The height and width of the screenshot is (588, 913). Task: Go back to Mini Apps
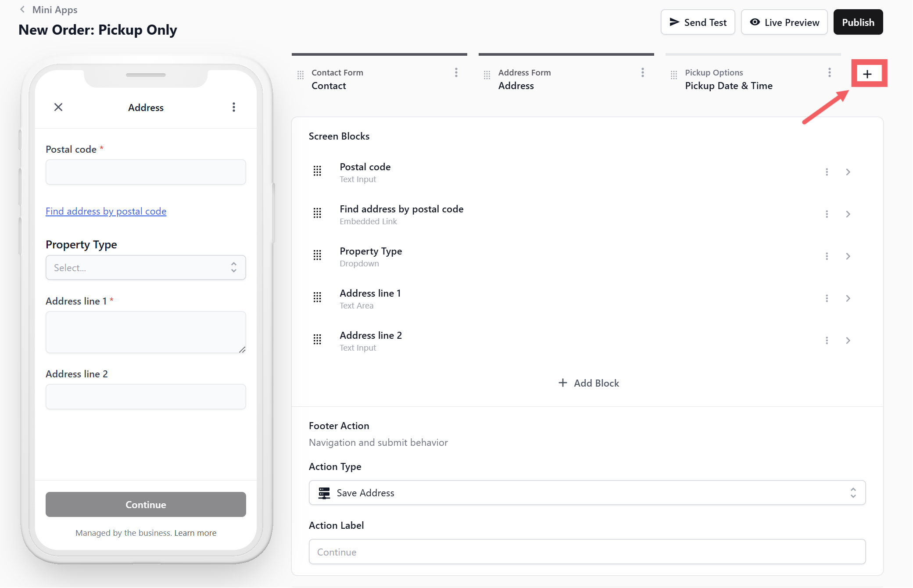48,10
